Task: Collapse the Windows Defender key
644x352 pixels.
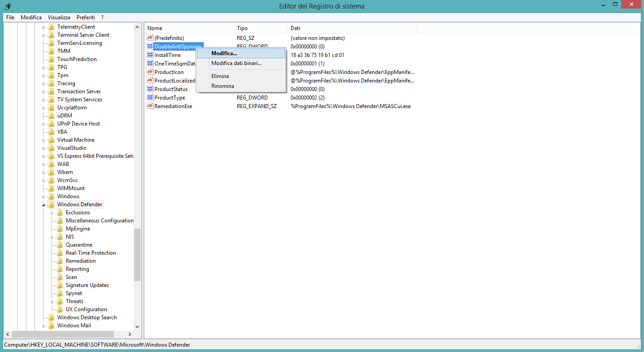Action: coord(44,205)
